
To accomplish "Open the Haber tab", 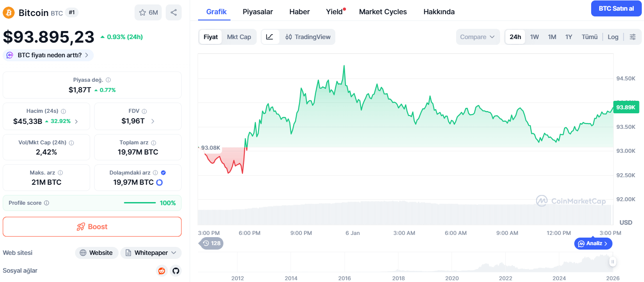I will coord(299,12).
